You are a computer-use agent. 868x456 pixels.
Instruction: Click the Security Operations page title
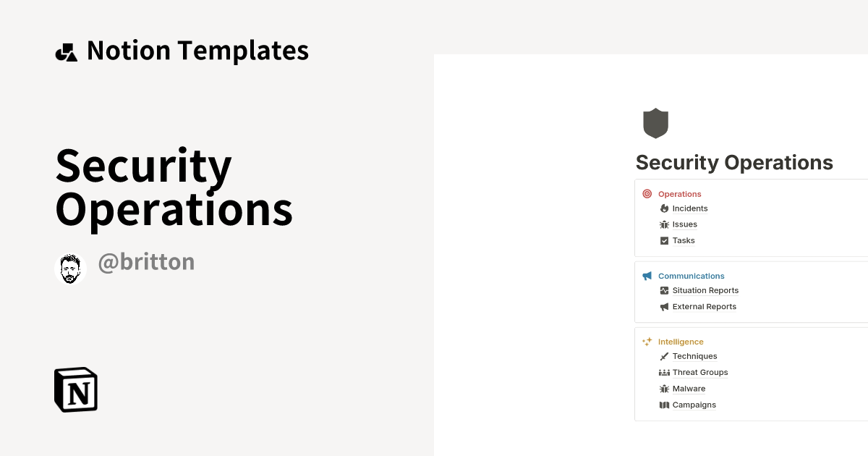tap(733, 162)
